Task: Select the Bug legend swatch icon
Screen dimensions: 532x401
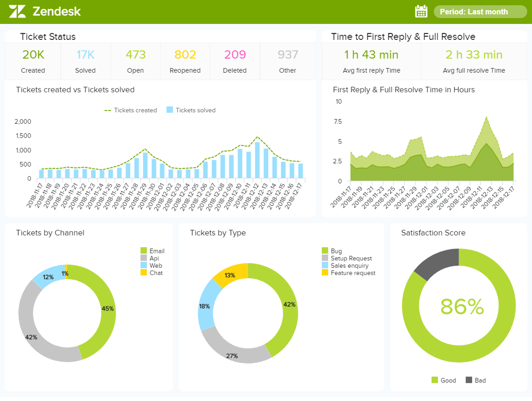Action: pyautogui.click(x=325, y=251)
